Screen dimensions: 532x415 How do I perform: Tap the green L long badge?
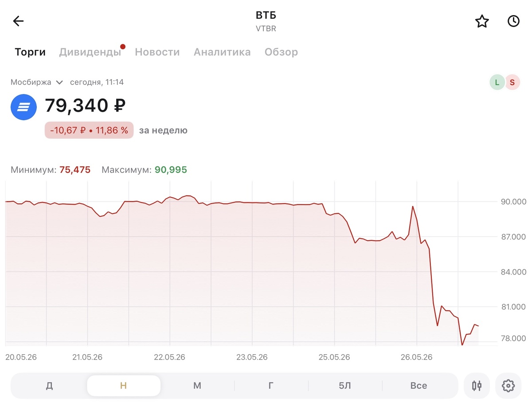tap(497, 82)
